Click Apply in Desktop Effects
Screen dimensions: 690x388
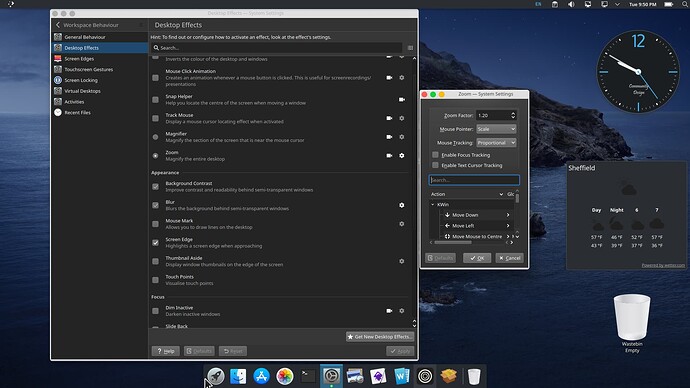[x=400, y=351]
